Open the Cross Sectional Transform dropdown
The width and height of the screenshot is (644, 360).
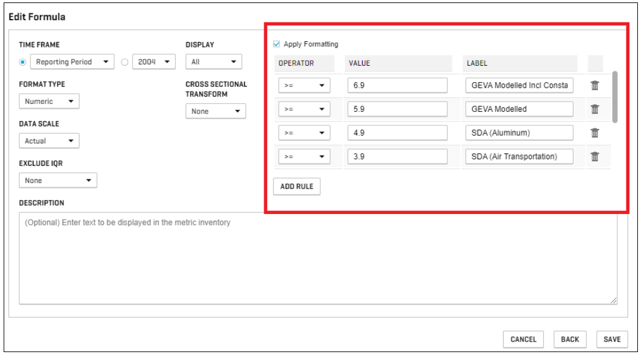(216, 111)
